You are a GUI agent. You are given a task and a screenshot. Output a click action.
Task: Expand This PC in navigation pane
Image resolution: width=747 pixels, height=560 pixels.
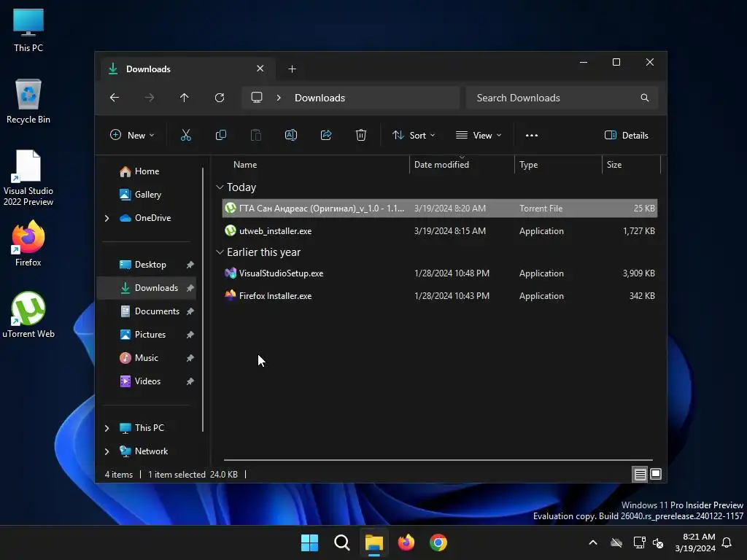[107, 428]
